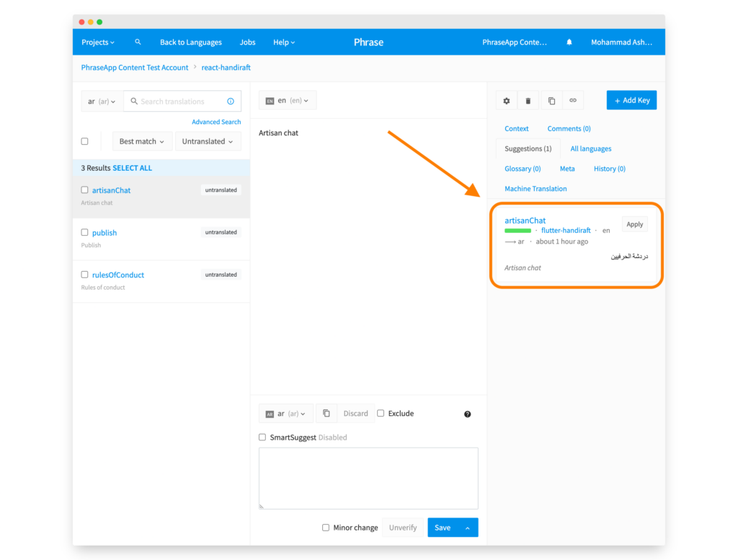Click the chain link icon button

(573, 101)
